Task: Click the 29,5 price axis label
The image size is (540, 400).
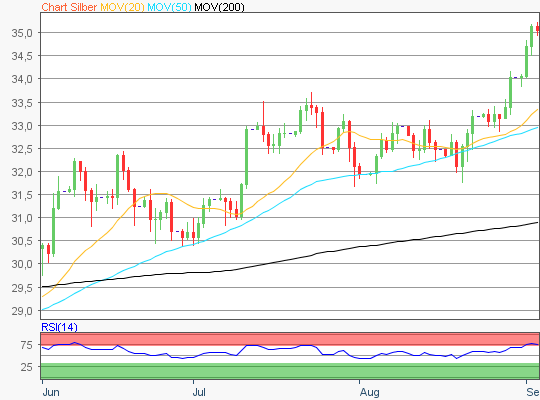Action: coord(22,288)
